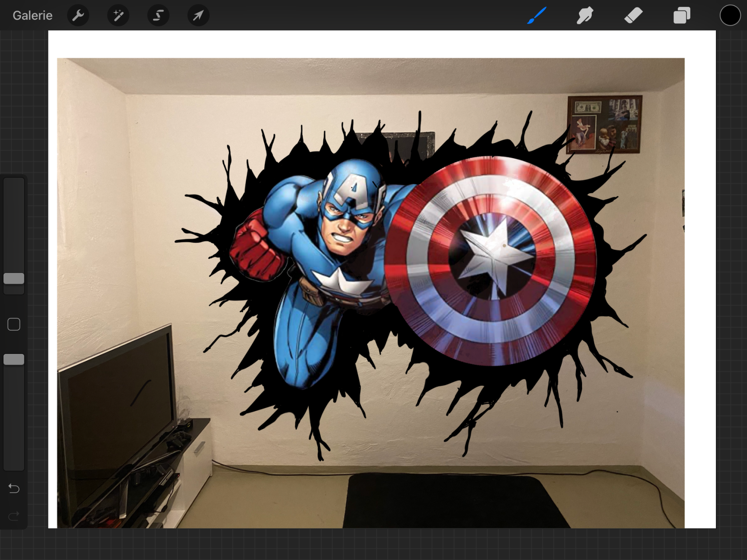Select the Eraser tool
The width and height of the screenshot is (747, 560).
tap(633, 16)
